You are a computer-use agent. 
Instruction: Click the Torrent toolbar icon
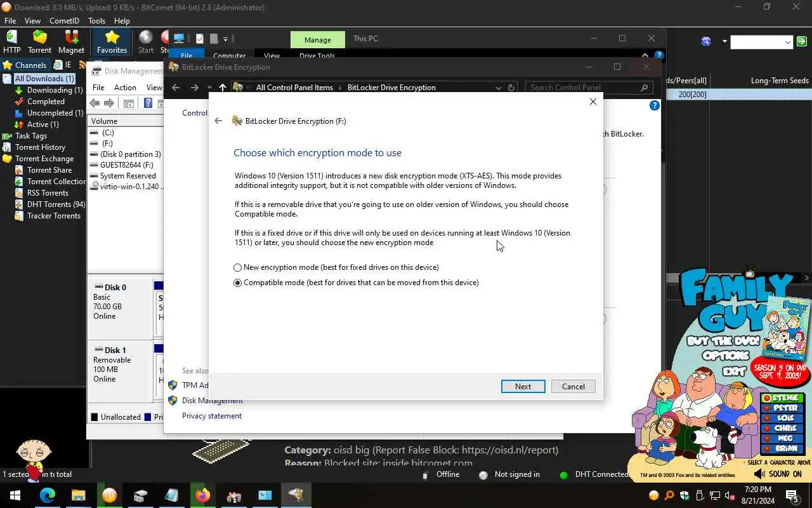click(x=39, y=42)
